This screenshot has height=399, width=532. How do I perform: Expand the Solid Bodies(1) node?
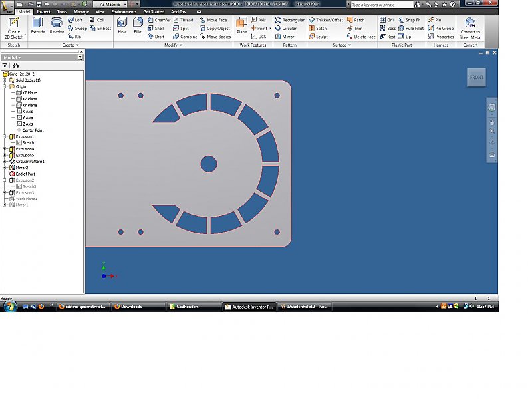pos(5,80)
